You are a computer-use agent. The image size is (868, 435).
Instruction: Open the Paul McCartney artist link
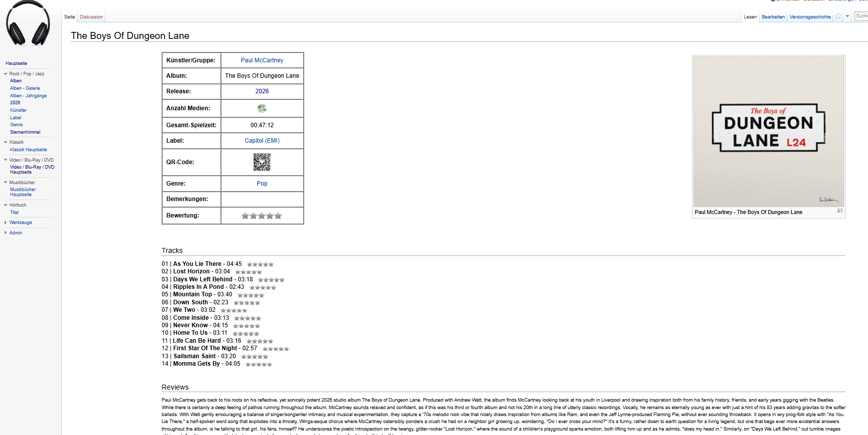tap(262, 60)
